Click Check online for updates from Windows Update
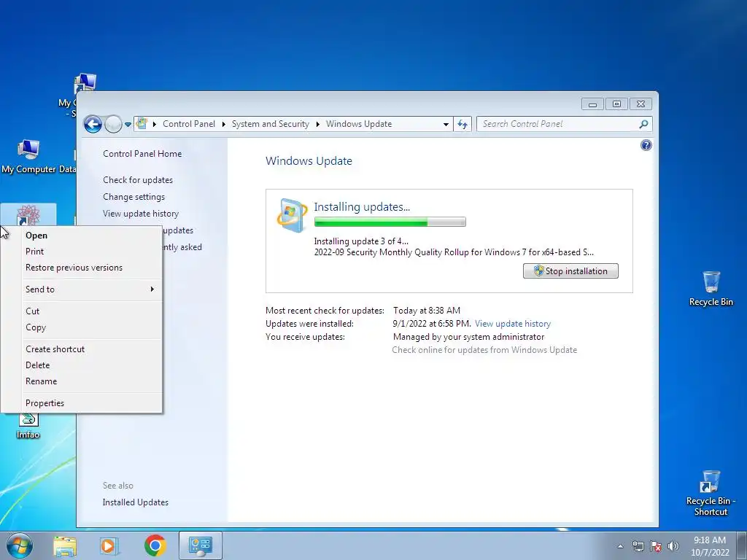 click(x=484, y=350)
